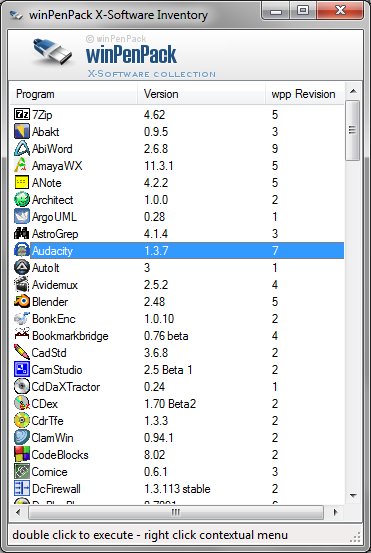This screenshot has width=371, height=553.
Task: Select the ANote yellow note icon
Action: point(22,182)
